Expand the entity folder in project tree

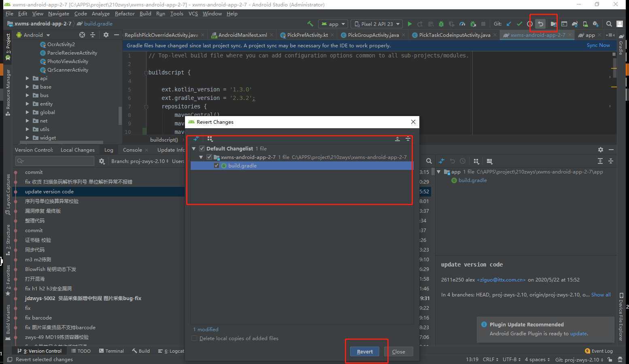point(28,104)
